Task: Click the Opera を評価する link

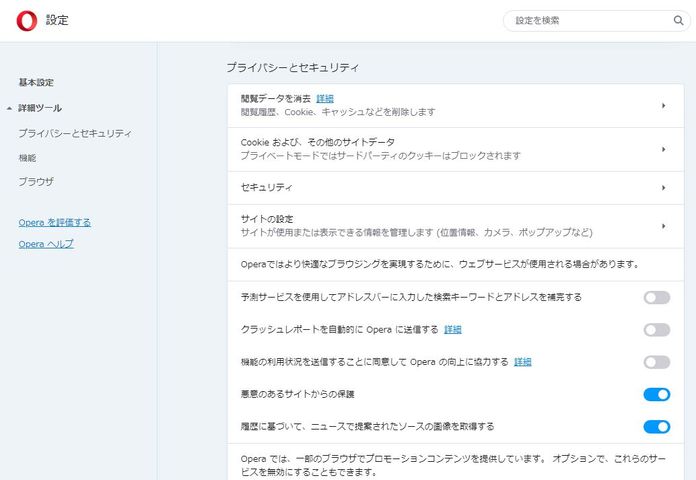Action: [55, 222]
